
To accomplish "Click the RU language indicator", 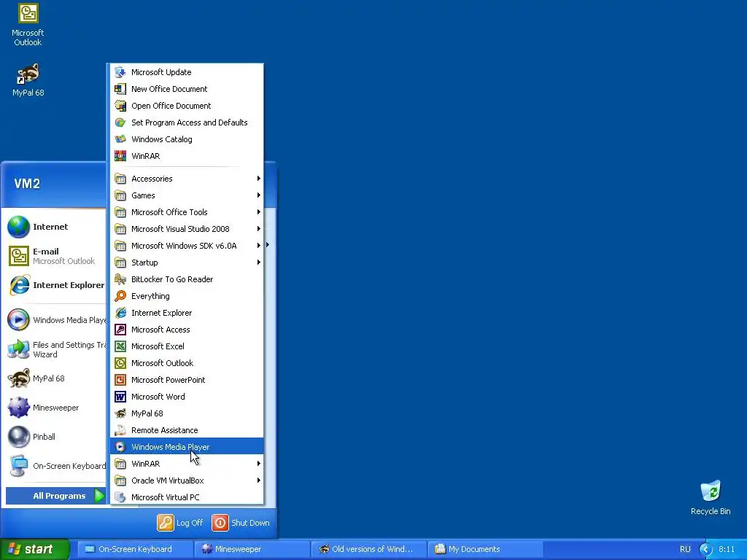I will point(685,549).
